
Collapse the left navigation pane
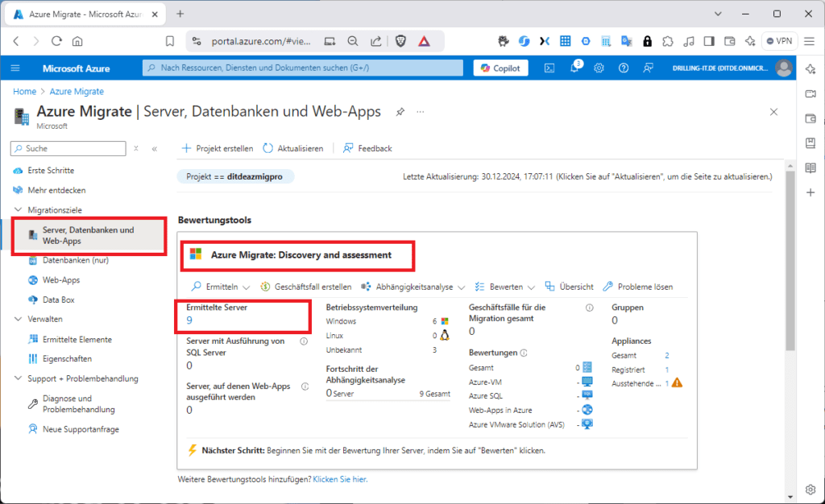[x=155, y=149]
